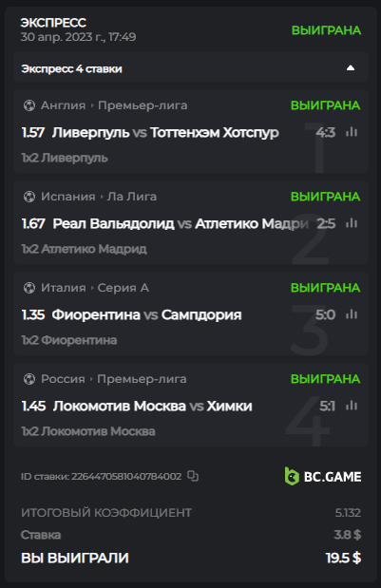Copy the bet ID with the copy icon
The width and height of the screenshot is (381, 588).
click(x=193, y=476)
